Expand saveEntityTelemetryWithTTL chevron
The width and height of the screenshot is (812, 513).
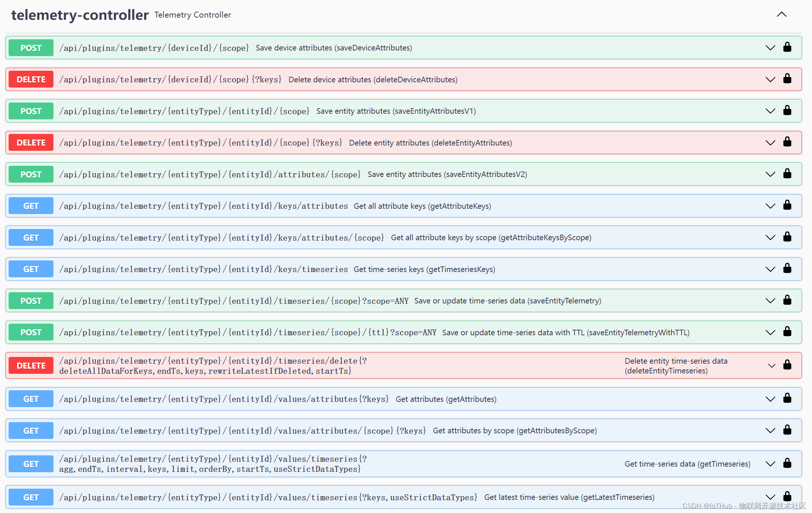coord(770,332)
